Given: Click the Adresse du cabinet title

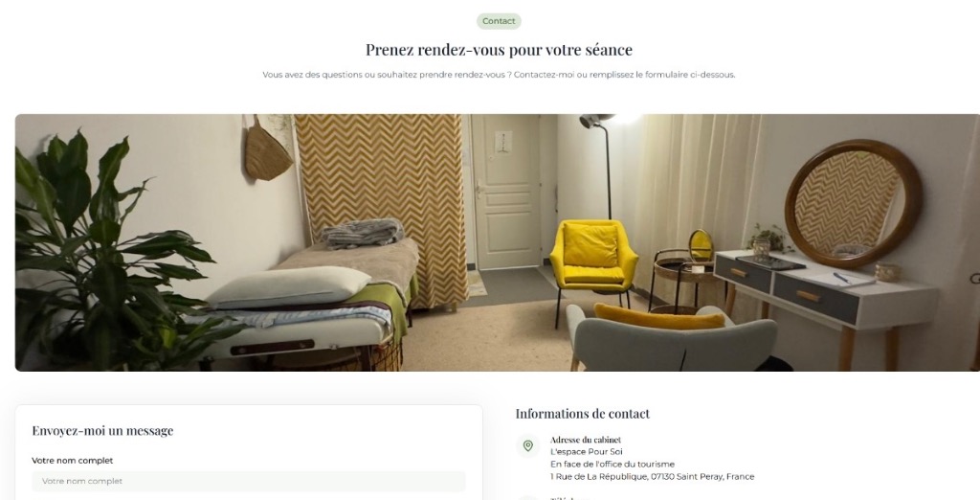Looking at the screenshot, I should (x=586, y=440).
